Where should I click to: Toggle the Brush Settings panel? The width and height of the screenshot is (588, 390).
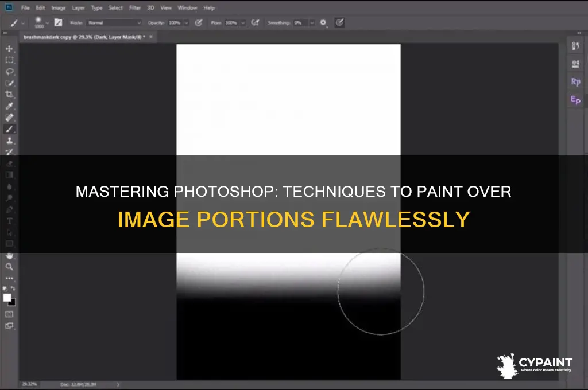coord(58,22)
